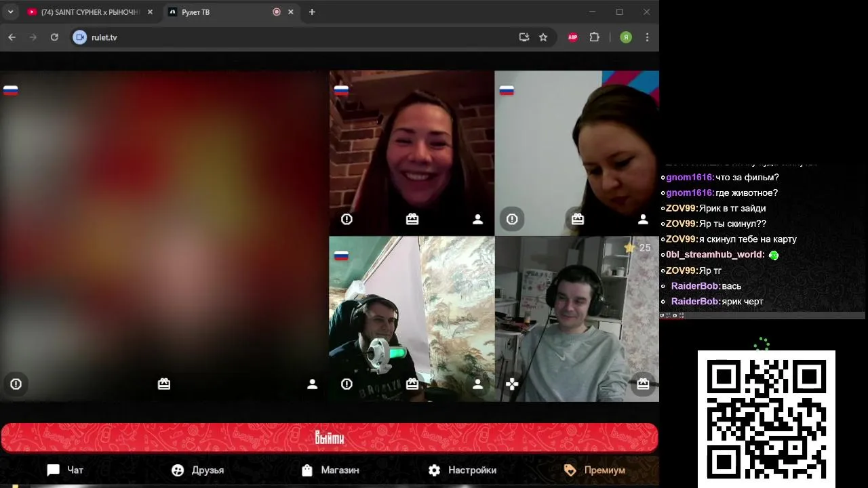Viewport: 868px width, 488px height.
Task: Click the red Выйти exit button
Action: pos(330,438)
